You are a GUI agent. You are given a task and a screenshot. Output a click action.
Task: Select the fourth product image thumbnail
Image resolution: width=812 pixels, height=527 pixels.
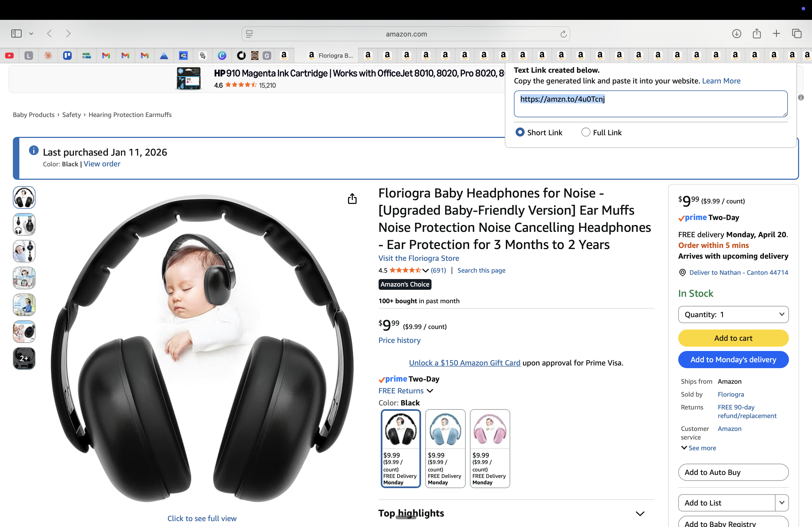tap(24, 278)
